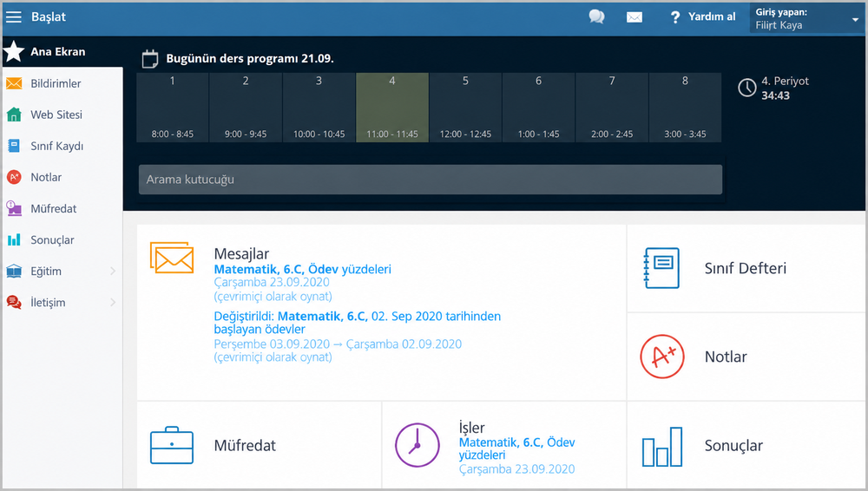868x491 pixels.
Task: Select period 4 11:00 - 11:45 slot
Action: 392,108
